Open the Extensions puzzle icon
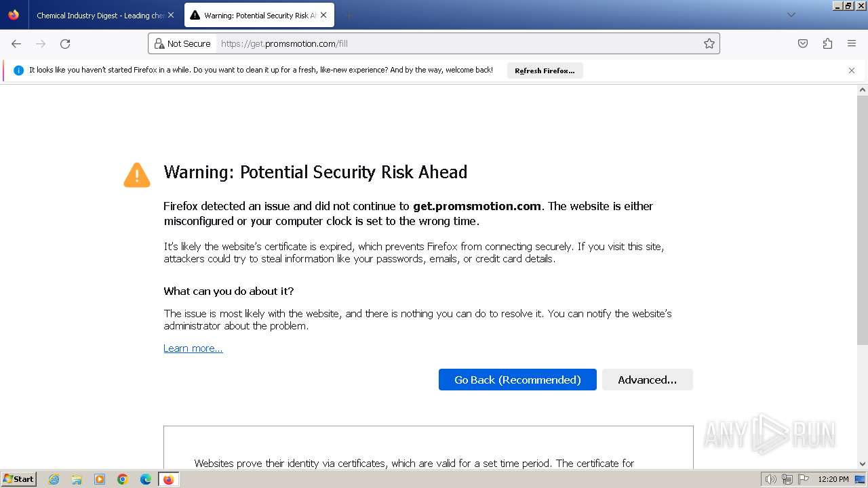Image resolution: width=868 pixels, height=488 pixels. (x=827, y=44)
